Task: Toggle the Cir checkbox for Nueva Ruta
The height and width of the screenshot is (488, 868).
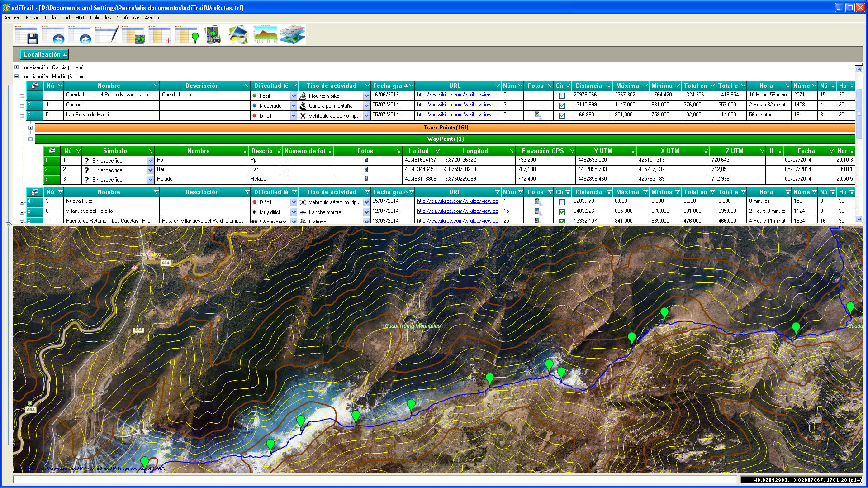Action: [x=562, y=202]
